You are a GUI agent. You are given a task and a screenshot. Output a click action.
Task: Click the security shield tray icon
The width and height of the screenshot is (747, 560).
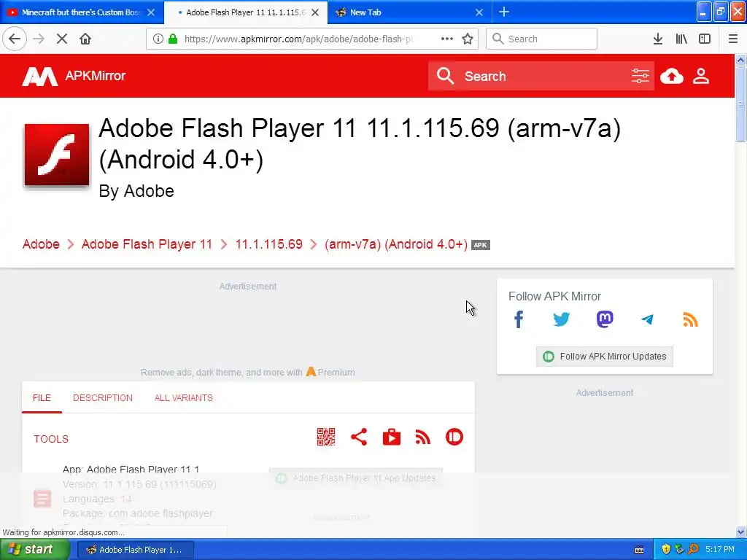point(666,550)
